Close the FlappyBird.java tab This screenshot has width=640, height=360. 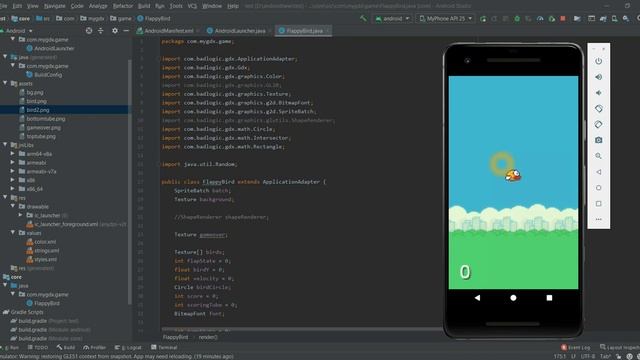point(328,31)
